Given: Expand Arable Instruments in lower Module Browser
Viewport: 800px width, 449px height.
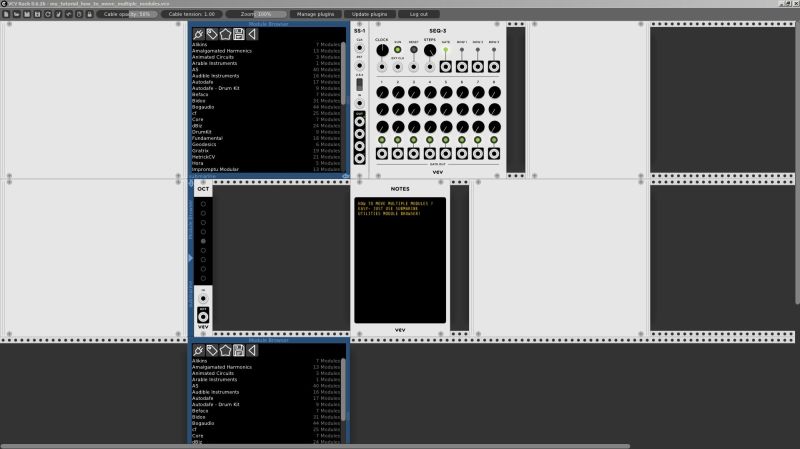Looking at the screenshot, I should [x=266, y=380].
